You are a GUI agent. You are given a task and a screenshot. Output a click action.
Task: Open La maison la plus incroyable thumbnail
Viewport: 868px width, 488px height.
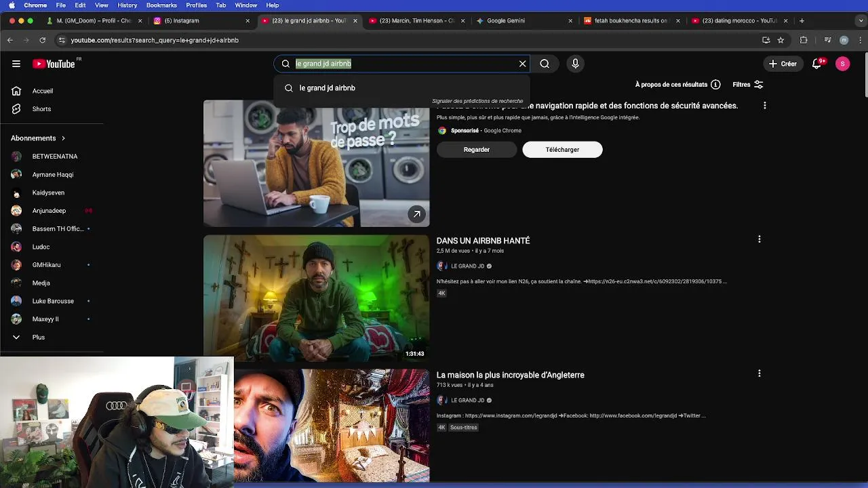pos(332,426)
